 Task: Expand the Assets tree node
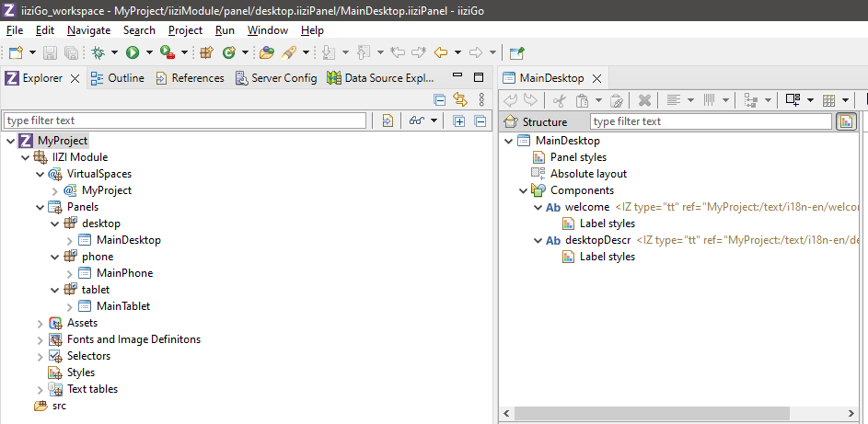pos(40,323)
